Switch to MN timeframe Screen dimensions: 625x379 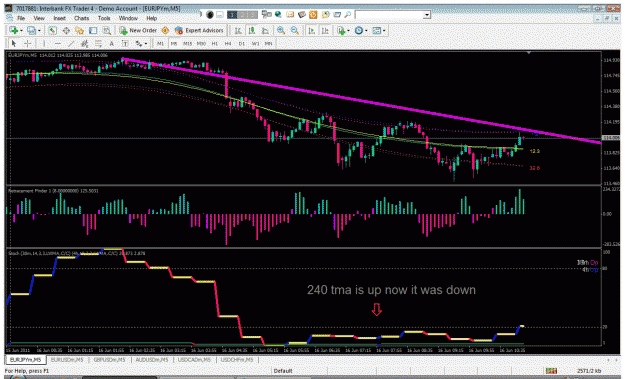point(269,43)
